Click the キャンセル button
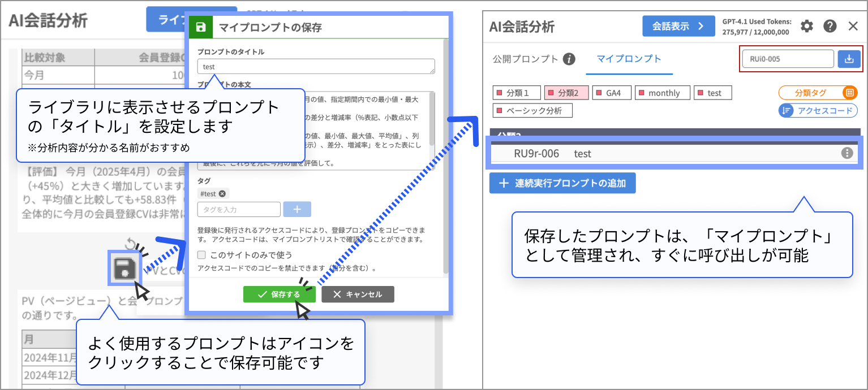The width and height of the screenshot is (868, 390). [x=358, y=294]
